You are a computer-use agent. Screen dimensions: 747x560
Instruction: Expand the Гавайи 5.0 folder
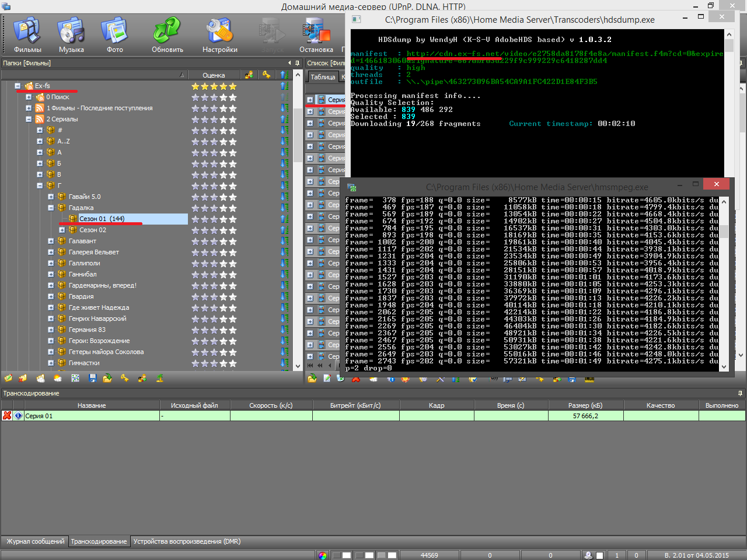(51, 197)
